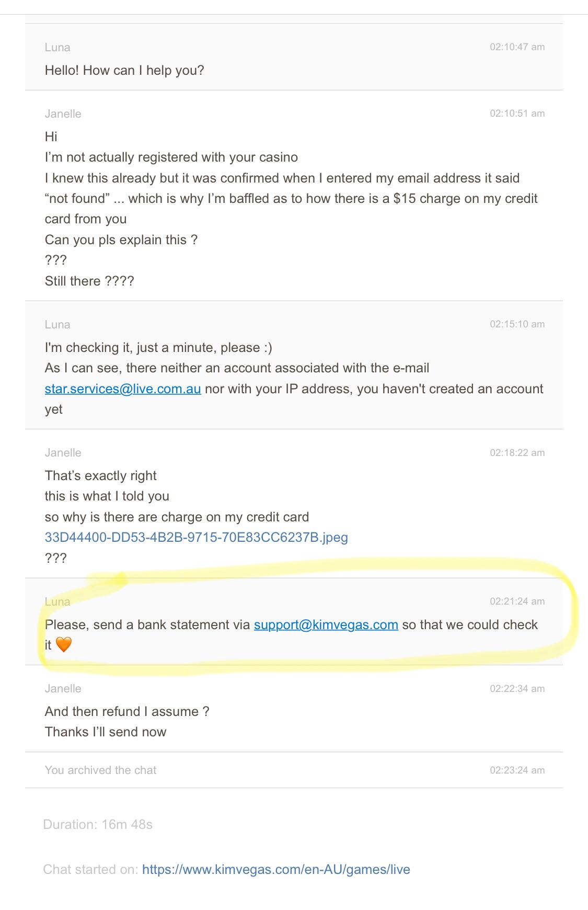Click the 02:21:24 am timestamp
Viewport: 588px width, 910px height.
click(x=517, y=601)
